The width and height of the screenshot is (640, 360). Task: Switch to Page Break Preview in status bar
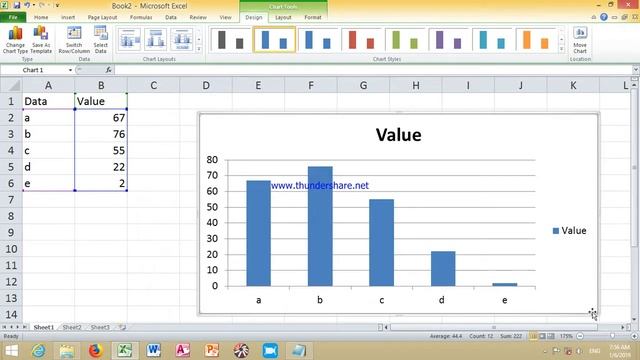click(x=551, y=336)
